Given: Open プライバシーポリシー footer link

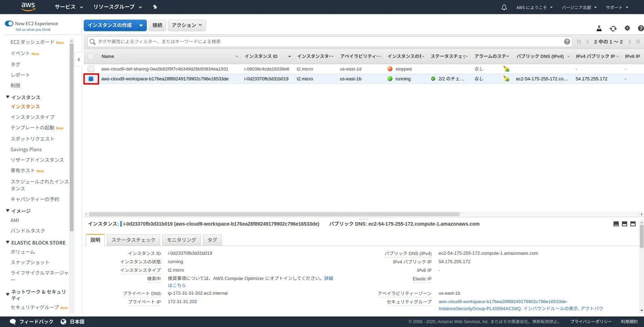Looking at the screenshot, I should [x=591, y=321].
